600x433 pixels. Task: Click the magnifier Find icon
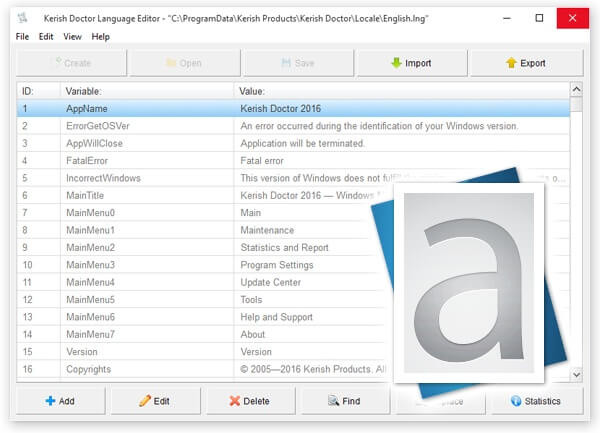[x=333, y=400]
